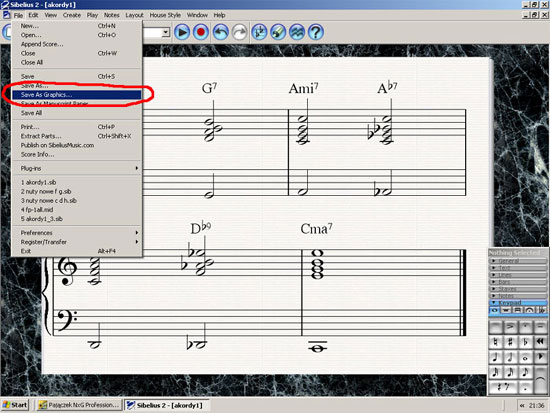550x413 pixels.
Task: Open recent file 2 nuty nowe f g.sib
Action: [x=77, y=192]
